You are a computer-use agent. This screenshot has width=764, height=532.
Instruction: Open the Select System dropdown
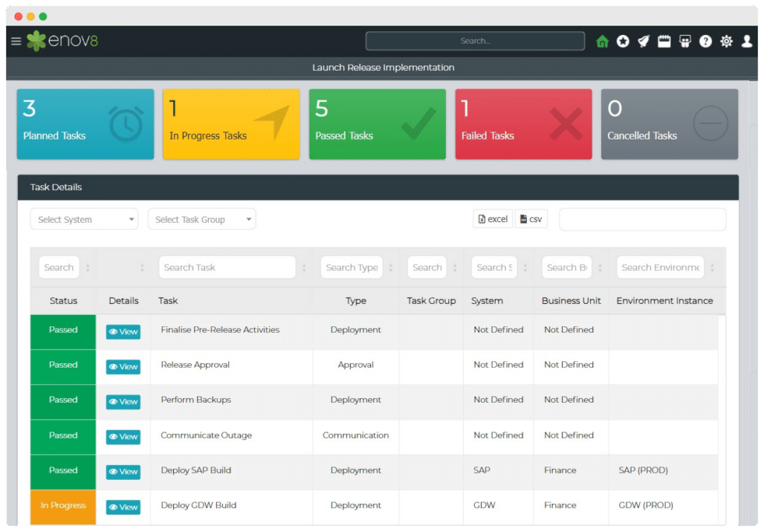tap(83, 219)
